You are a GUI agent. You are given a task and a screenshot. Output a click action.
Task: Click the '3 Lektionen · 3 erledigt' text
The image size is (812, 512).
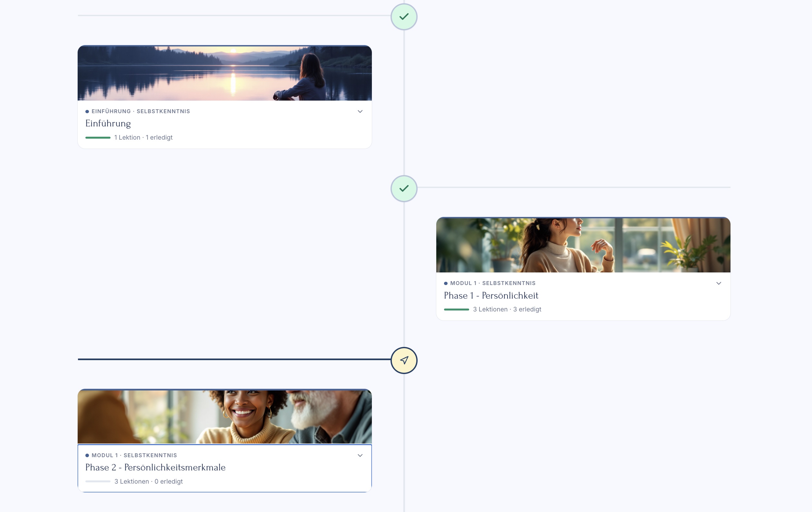(507, 310)
